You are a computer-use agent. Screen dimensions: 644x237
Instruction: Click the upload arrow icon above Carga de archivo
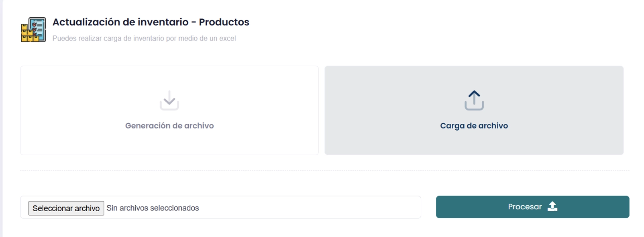(x=474, y=100)
